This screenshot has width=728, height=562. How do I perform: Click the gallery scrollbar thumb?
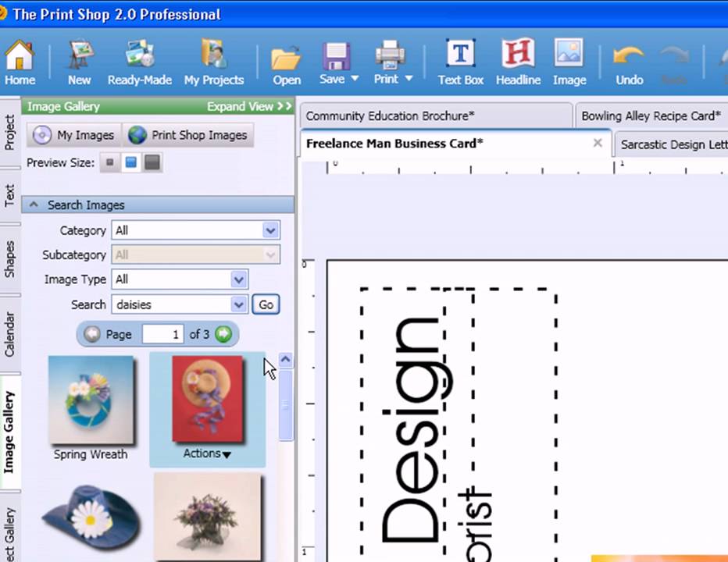point(286,404)
